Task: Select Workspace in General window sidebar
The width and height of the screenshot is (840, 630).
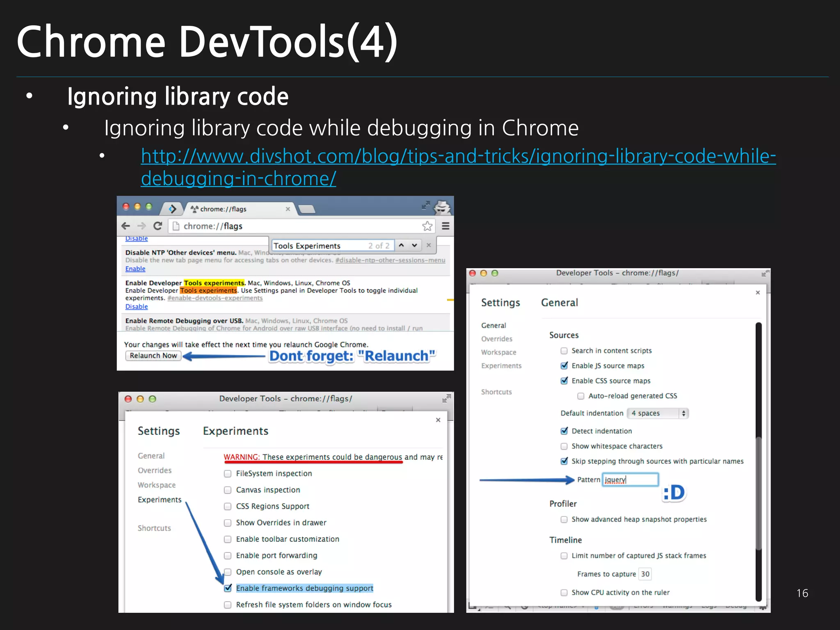Action: 499,352
